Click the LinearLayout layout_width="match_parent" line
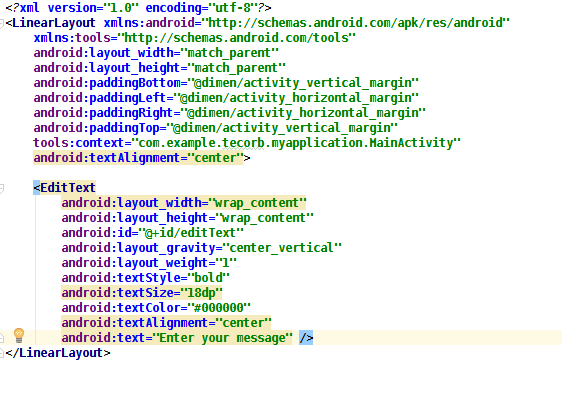This screenshot has height=413, width=562. 156,53
